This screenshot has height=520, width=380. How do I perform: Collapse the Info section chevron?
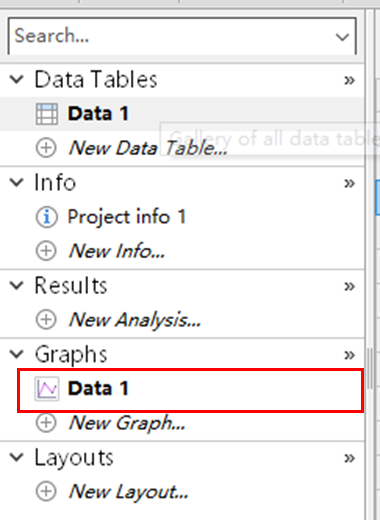(16, 182)
